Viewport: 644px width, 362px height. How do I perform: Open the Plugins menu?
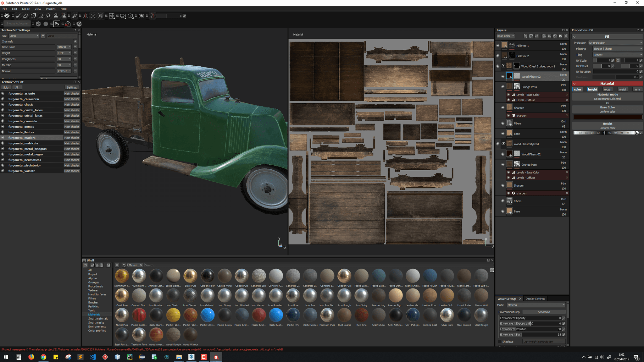click(51, 9)
